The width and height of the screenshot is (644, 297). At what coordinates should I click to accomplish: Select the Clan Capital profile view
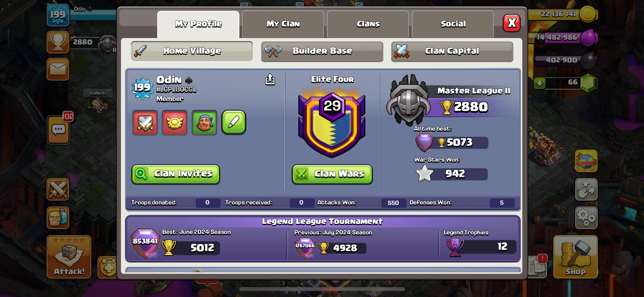[452, 51]
